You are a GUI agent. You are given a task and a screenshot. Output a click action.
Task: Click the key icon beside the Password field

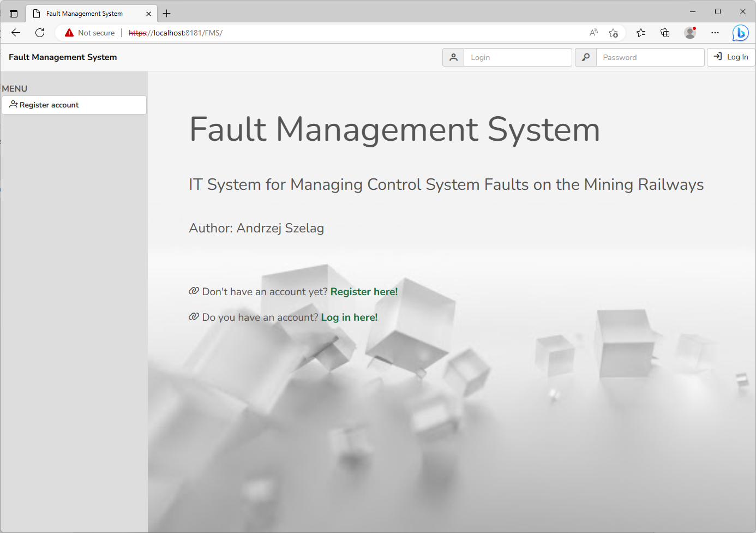pyautogui.click(x=586, y=57)
